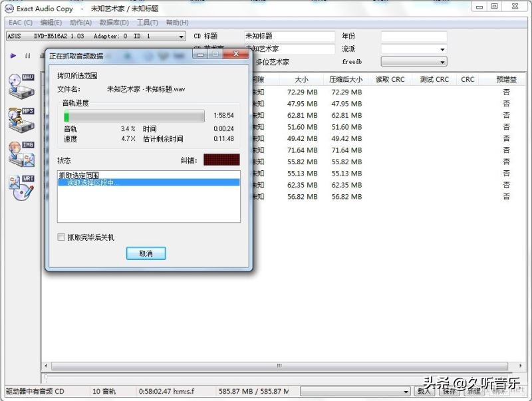This screenshot has width=532, height=401.
Task: Open the freedb dropdown
Action: tap(414, 62)
